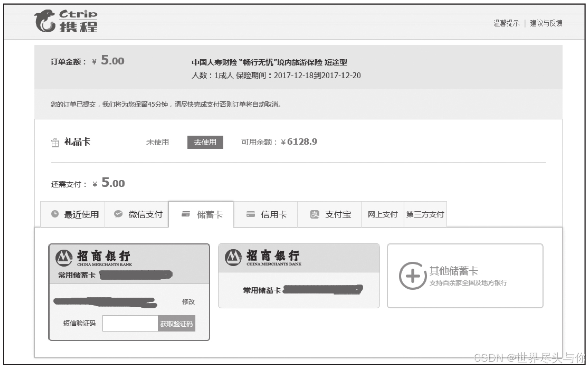Select the 储蓄卡 tab
588x368 pixels.
[x=201, y=214]
